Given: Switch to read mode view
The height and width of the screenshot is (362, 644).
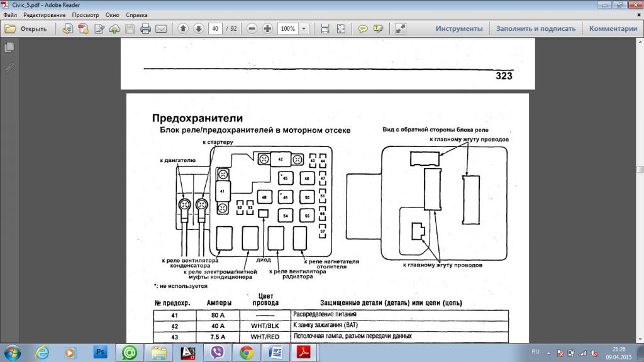Looking at the screenshot, I should (400, 29).
